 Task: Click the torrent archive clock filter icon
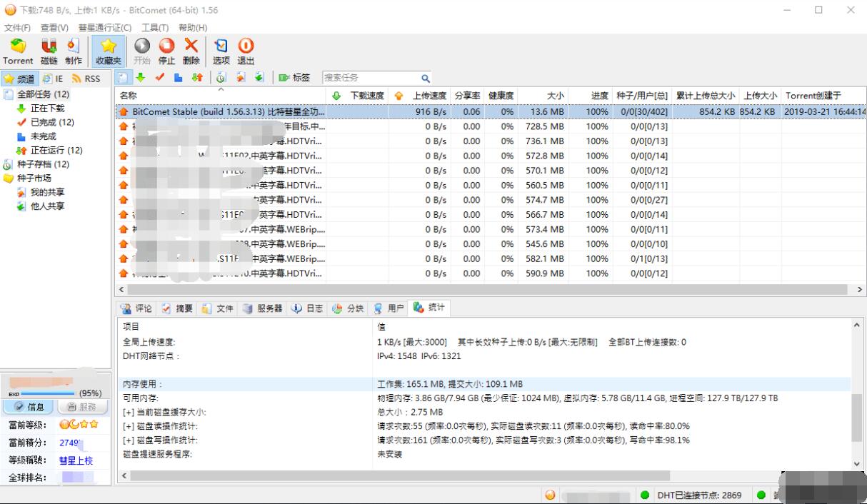[221, 78]
